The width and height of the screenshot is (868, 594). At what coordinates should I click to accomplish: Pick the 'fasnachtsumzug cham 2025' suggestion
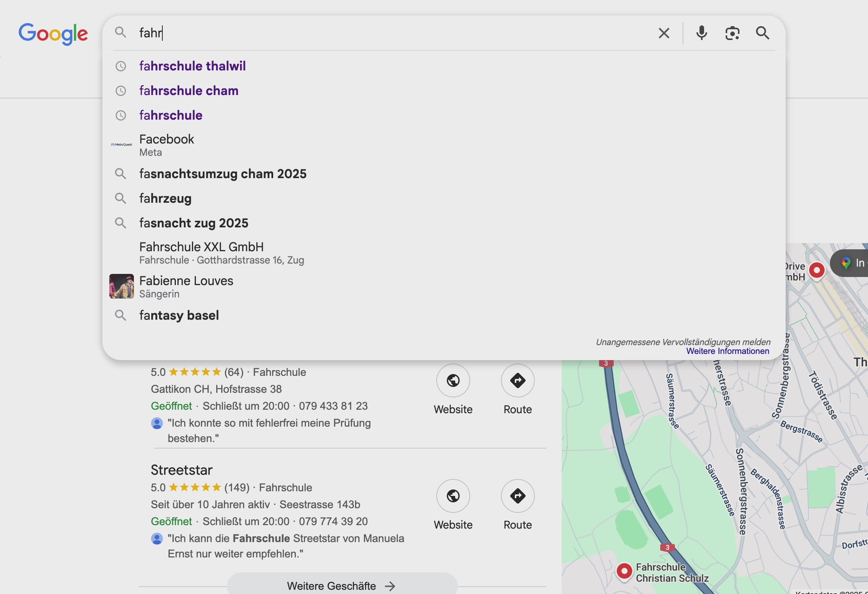223,174
